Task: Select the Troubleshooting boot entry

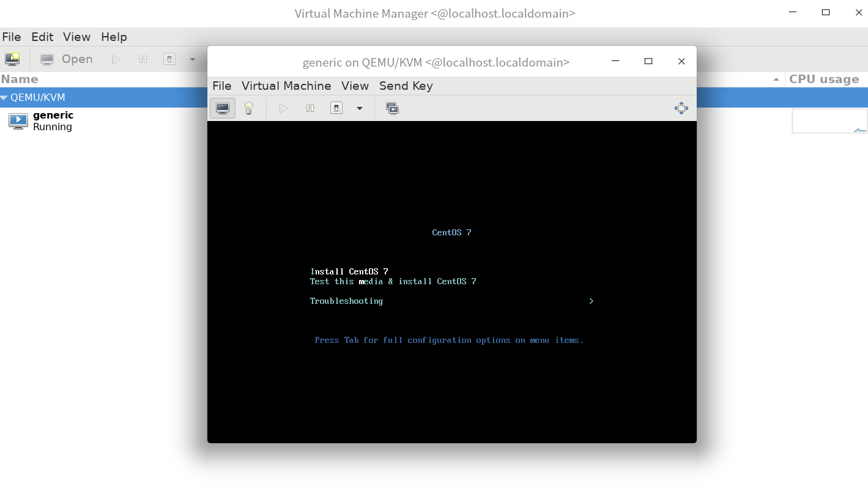Action: tap(346, 301)
